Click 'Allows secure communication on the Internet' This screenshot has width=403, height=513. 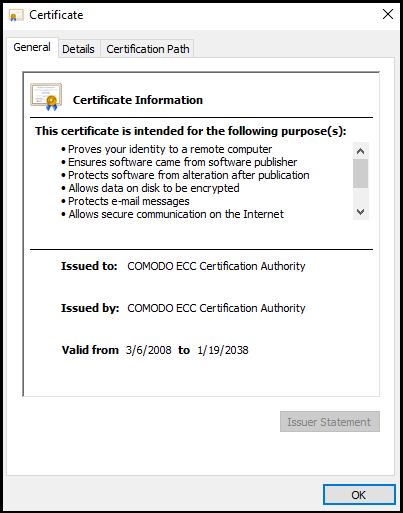pos(176,214)
